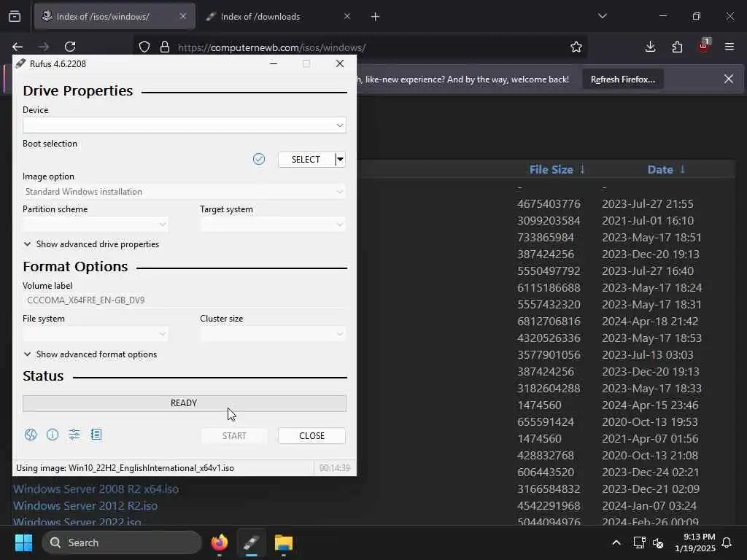Open the Windows Server 2012 R2.iso link
The width and height of the screenshot is (747, 560).
85,506
